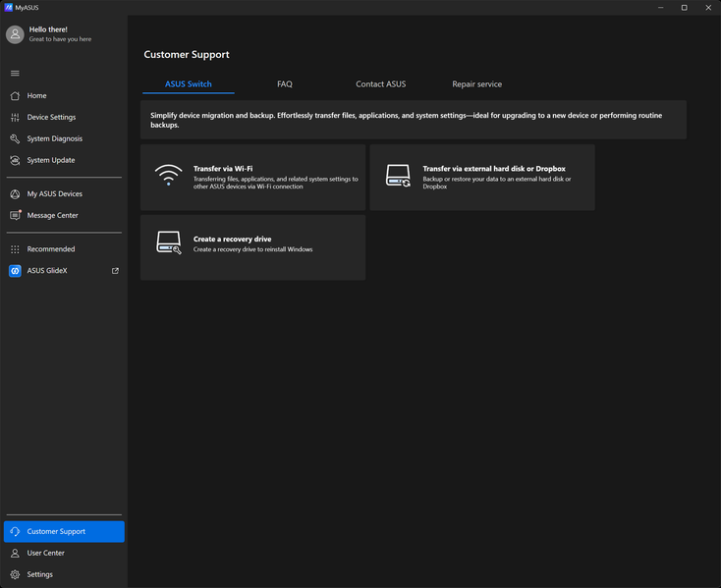Open My ASUS Devices page
The height and width of the screenshot is (588, 721).
click(64, 193)
